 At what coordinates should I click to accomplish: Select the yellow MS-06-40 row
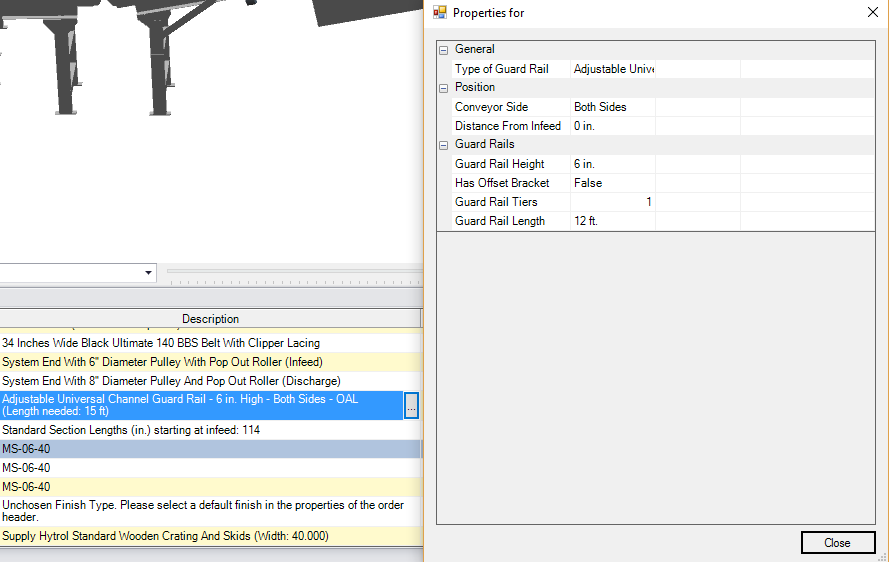[x=211, y=487]
